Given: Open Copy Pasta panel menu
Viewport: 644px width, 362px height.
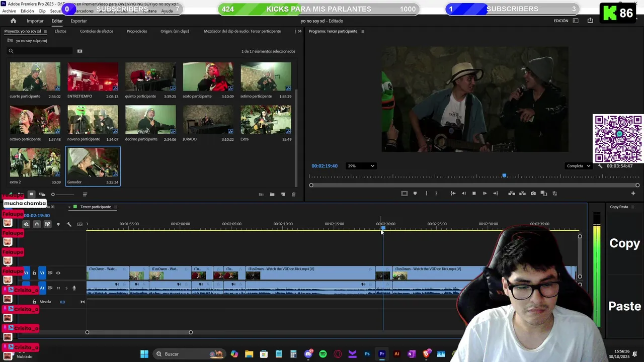Looking at the screenshot, I should [x=633, y=207].
